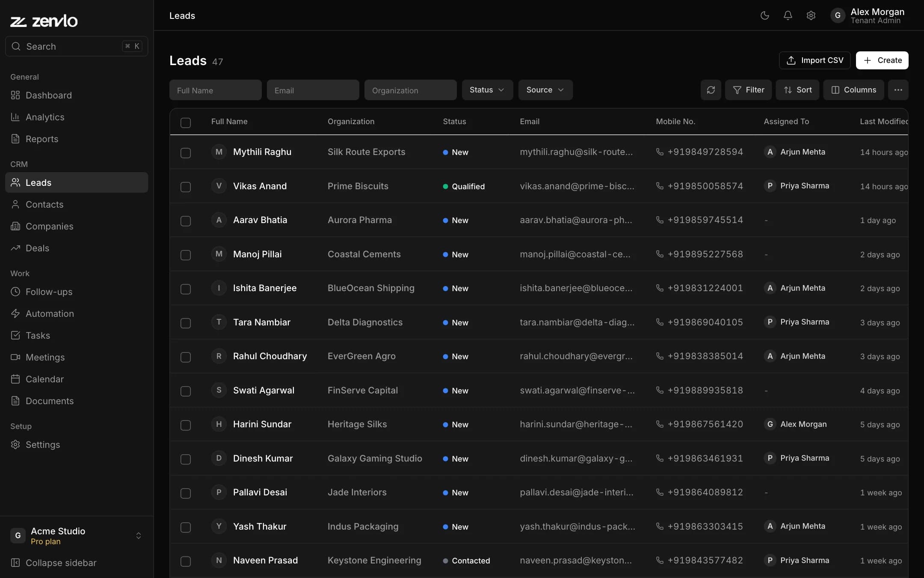Click Galaxy Gaming Studio organization cell
The image size is (924, 578).
pyautogui.click(x=375, y=458)
